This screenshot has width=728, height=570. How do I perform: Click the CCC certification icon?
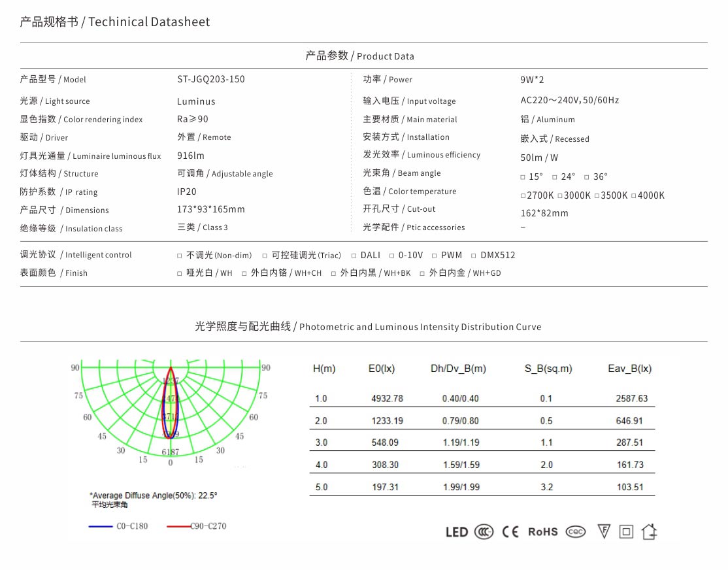point(484,532)
